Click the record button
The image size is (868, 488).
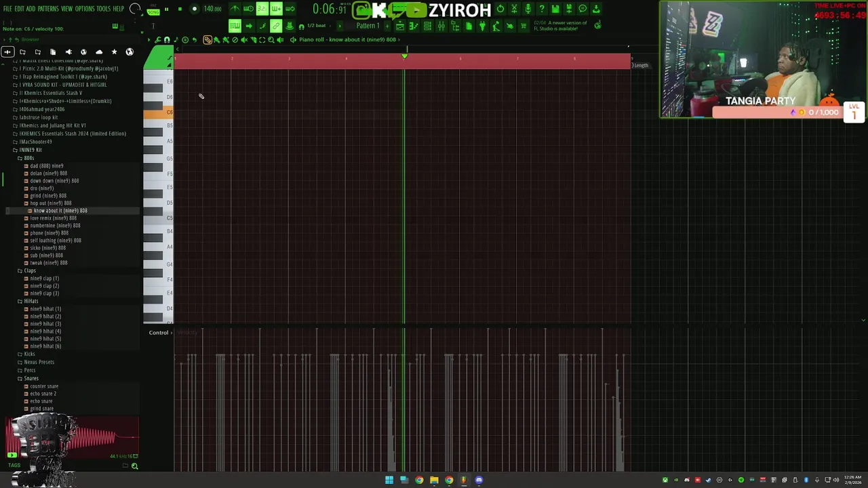[195, 9]
